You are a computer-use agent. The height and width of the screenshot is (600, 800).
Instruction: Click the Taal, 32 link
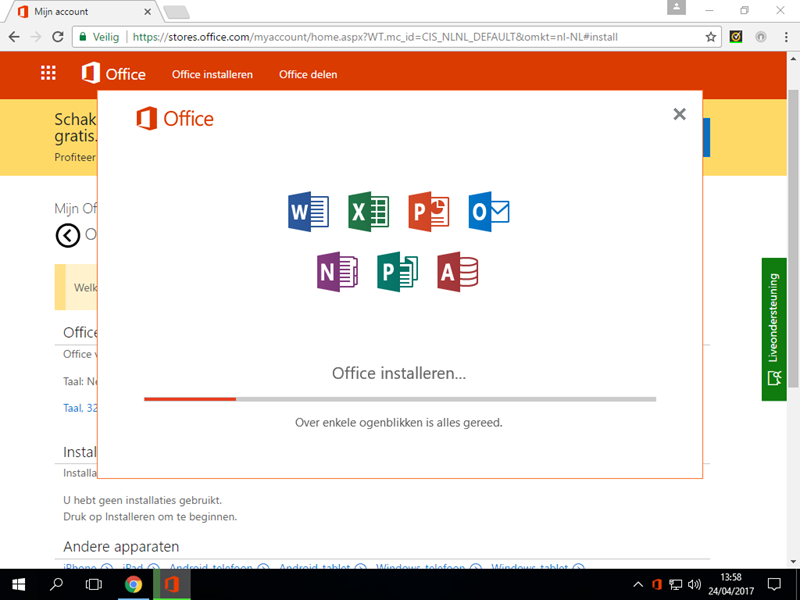(x=80, y=408)
